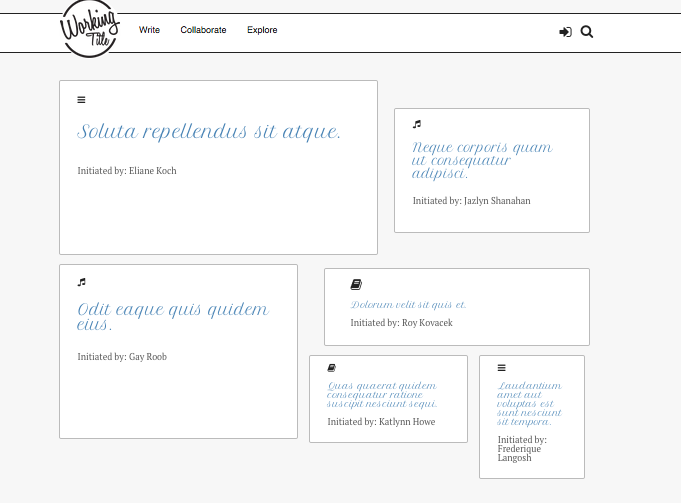
Task: Open the search magnifier icon
Action: pos(587,32)
